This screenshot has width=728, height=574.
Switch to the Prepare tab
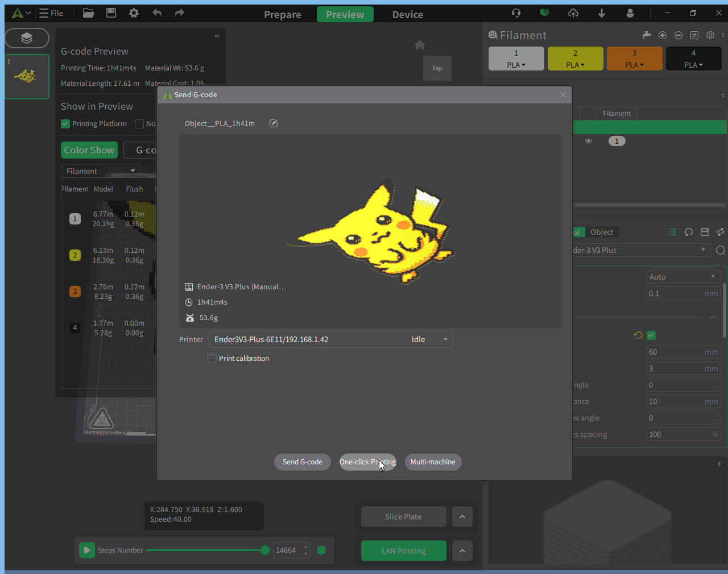(x=283, y=14)
